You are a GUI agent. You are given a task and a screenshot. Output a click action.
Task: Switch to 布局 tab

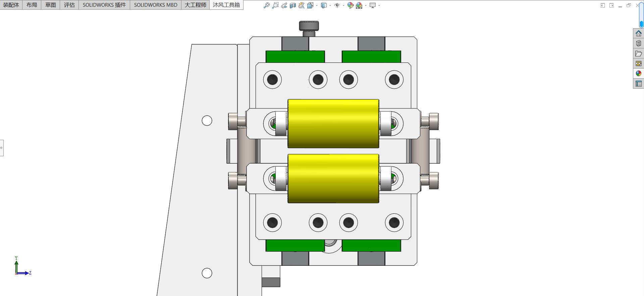point(32,5)
